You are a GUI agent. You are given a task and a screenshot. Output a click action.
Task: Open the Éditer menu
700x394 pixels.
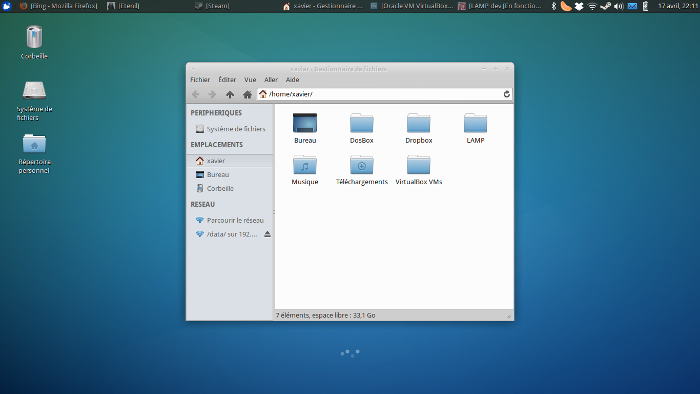click(227, 79)
